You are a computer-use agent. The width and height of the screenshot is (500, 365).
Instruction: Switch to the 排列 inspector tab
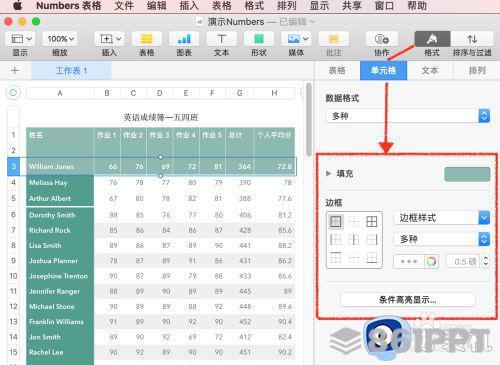click(x=477, y=70)
